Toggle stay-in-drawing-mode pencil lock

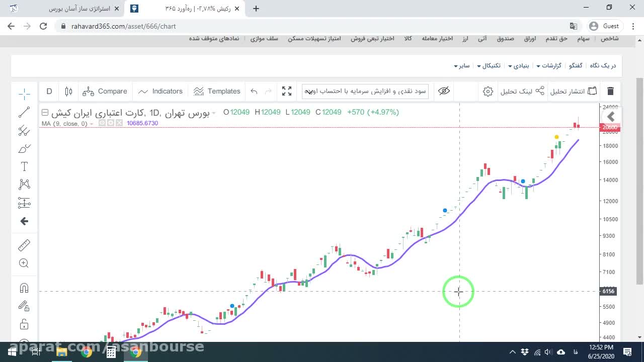(x=24, y=306)
